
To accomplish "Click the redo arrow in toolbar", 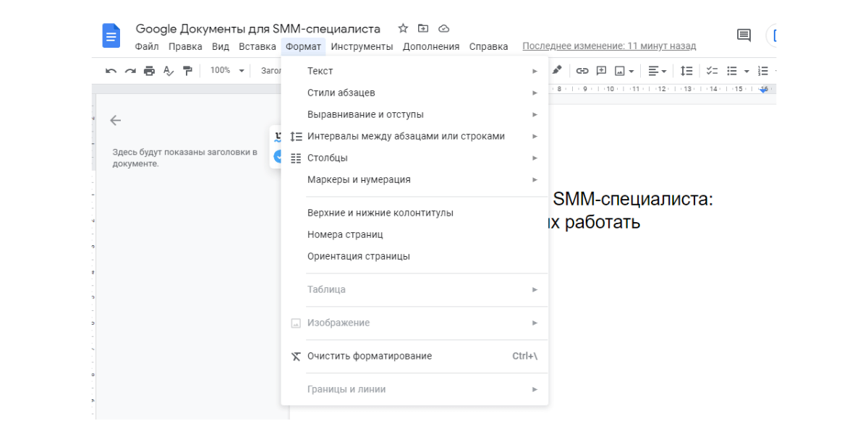I will (x=130, y=71).
